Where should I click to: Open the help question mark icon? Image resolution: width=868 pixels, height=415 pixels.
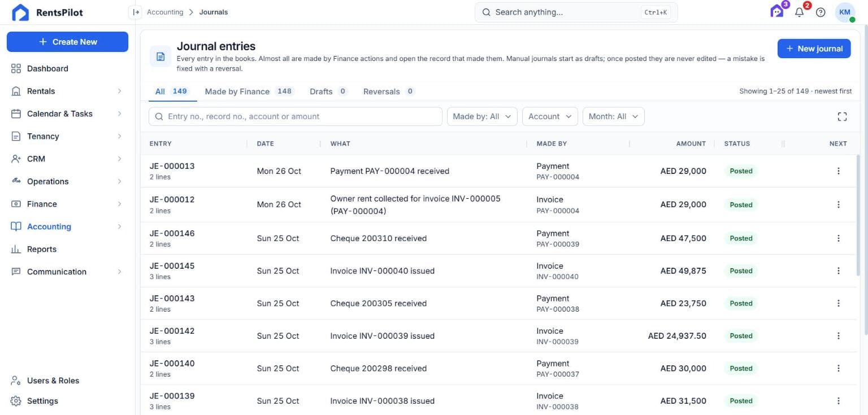[821, 12]
